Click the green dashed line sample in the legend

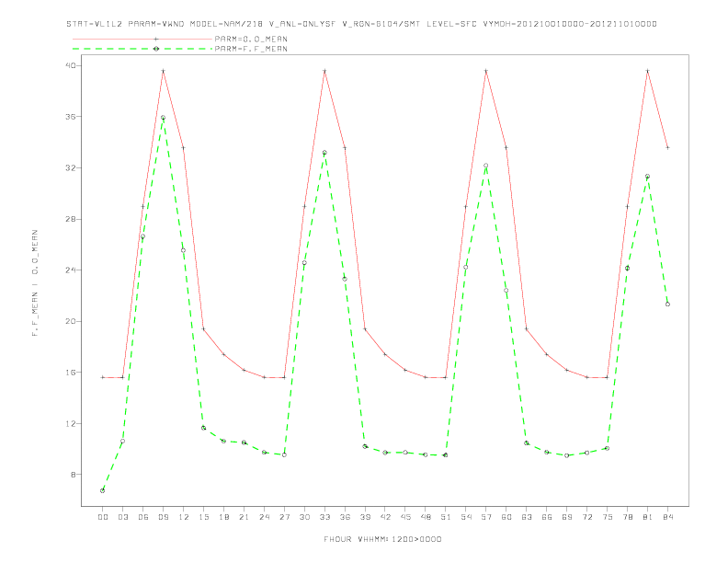142,49
